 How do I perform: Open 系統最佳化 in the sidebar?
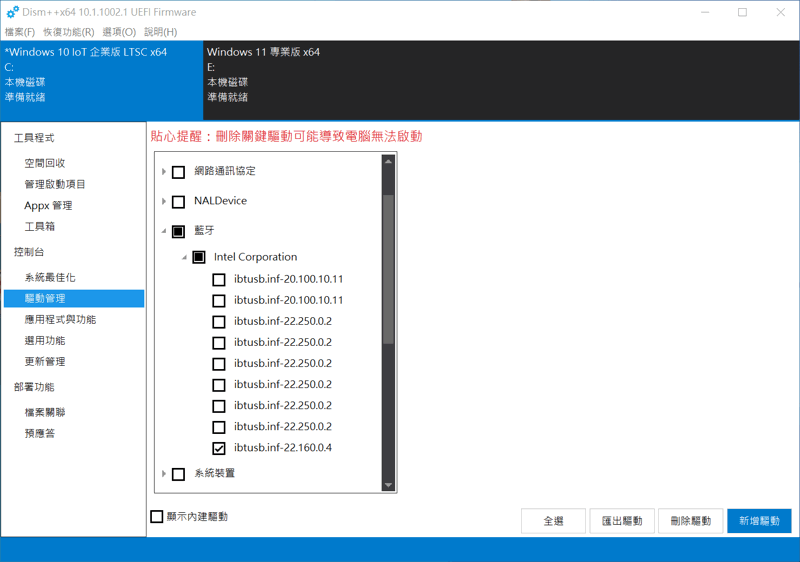pyautogui.click(x=49, y=277)
